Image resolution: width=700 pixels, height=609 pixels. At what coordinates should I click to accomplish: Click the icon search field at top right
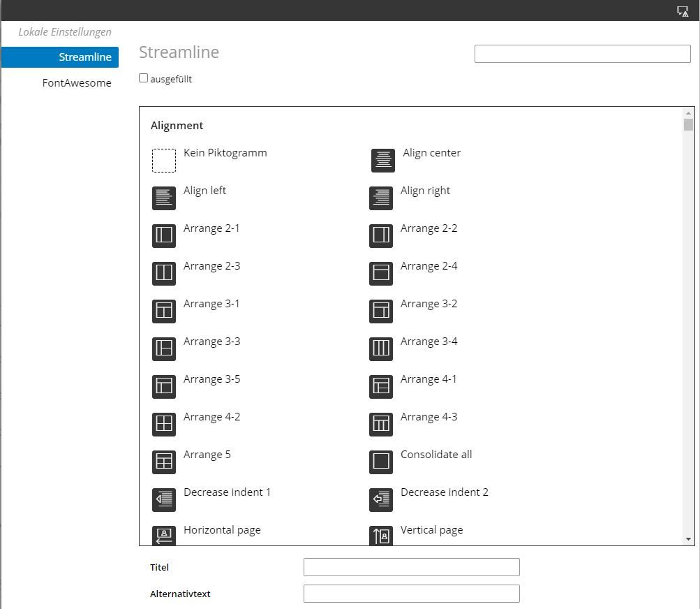pyautogui.click(x=582, y=54)
